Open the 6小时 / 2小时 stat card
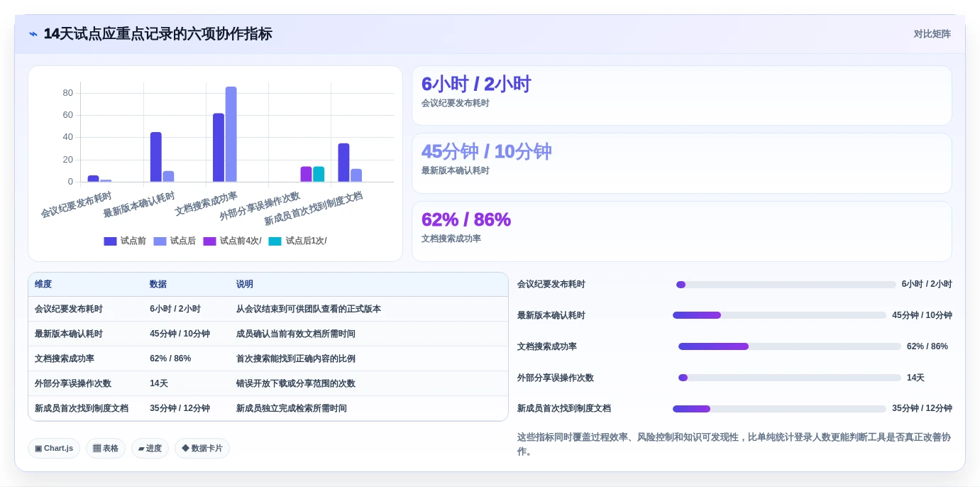The height and width of the screenshot is (487, 980). pyautogui.click(x=682, y=96)
